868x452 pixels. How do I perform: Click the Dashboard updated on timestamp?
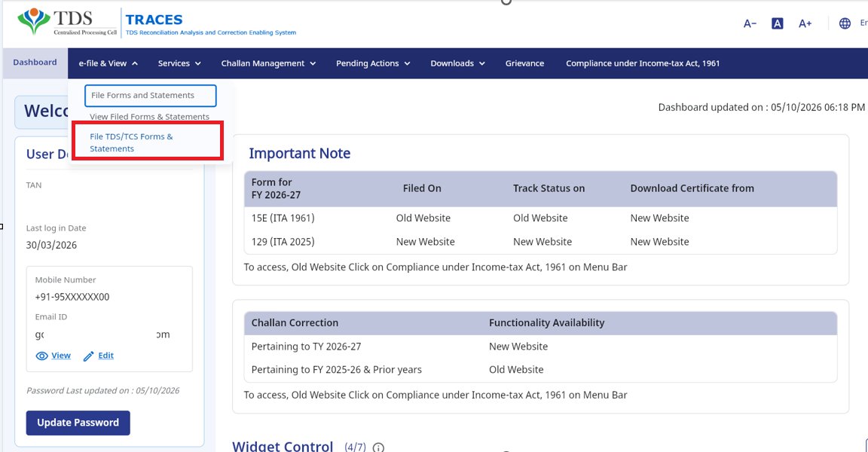tap(761, 107)
